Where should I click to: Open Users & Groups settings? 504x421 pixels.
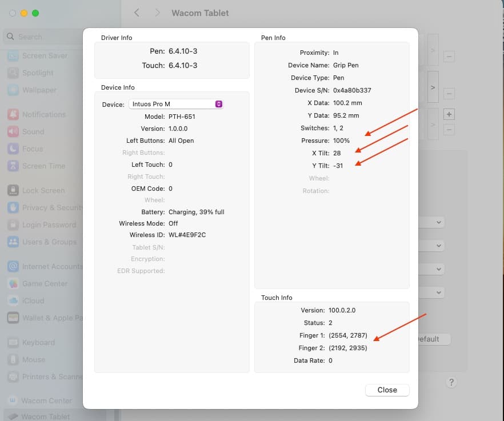click(x=49, y=242)
